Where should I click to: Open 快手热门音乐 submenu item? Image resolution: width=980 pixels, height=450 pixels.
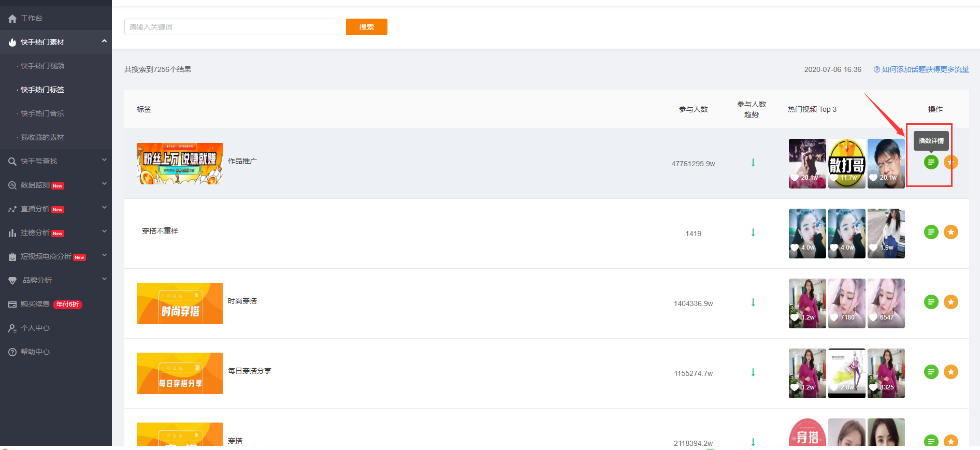[x=42, y=113]
